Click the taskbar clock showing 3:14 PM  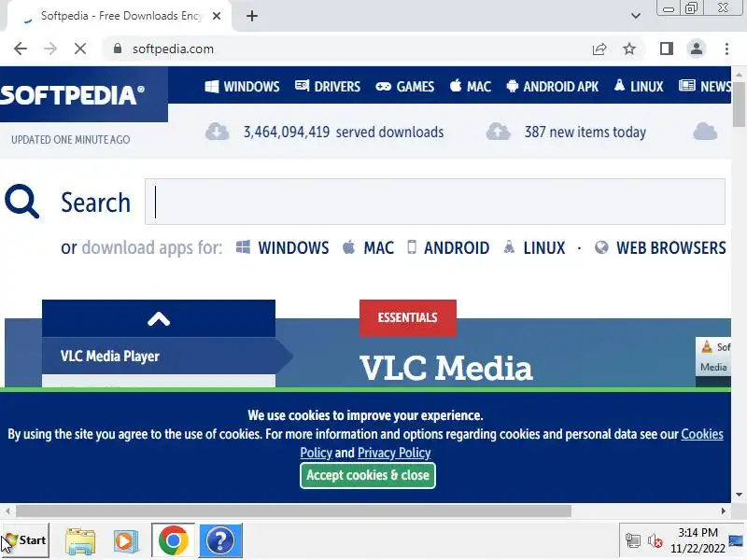tap(698, 540)
